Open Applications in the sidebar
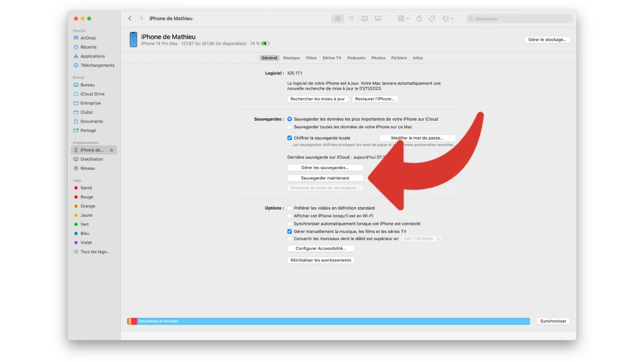 coord(92,56)
